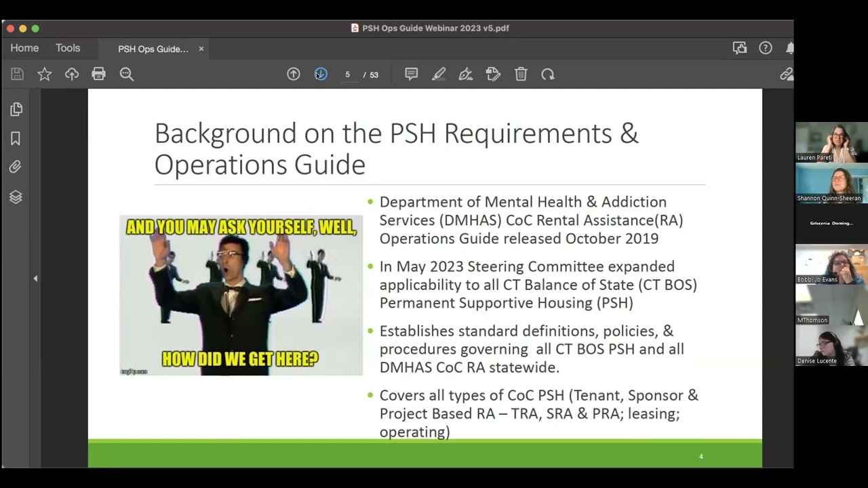Click the red close window button
This screenshot has width=868, height=488.
(x=10, y=28)
